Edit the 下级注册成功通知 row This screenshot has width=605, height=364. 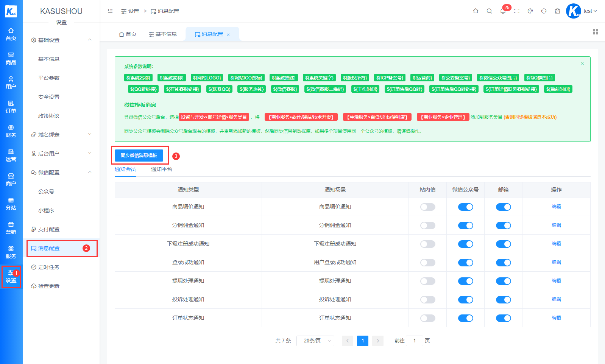click(x=556, y=244)
